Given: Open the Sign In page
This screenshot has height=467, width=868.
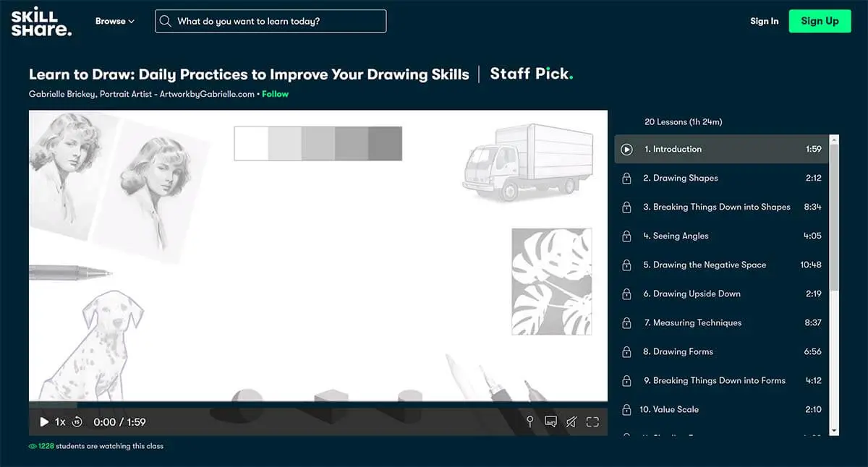Looking at the screenshot, I should click(x=765, y=21).
